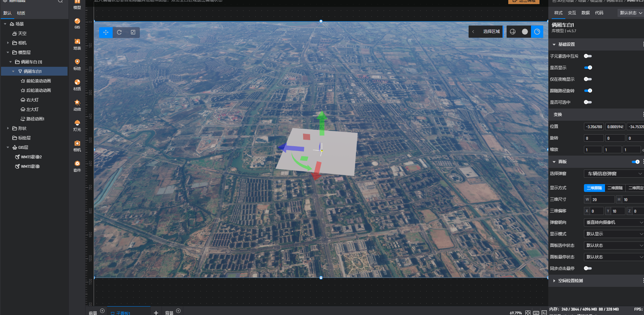Turn on the 是否可选中 switch
Viewport: 644px width, 315px height.
(588, 102)
